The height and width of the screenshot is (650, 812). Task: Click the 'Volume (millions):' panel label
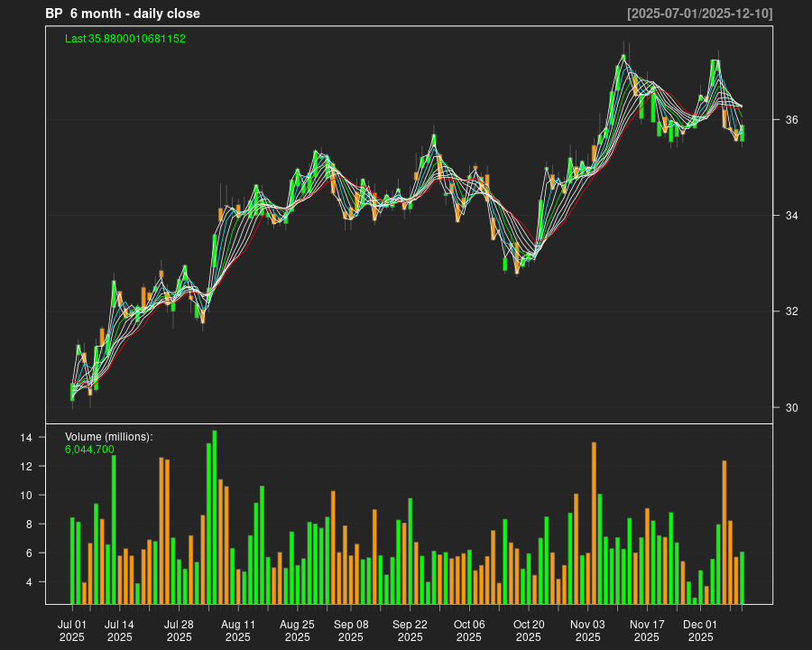pos(108,437)
